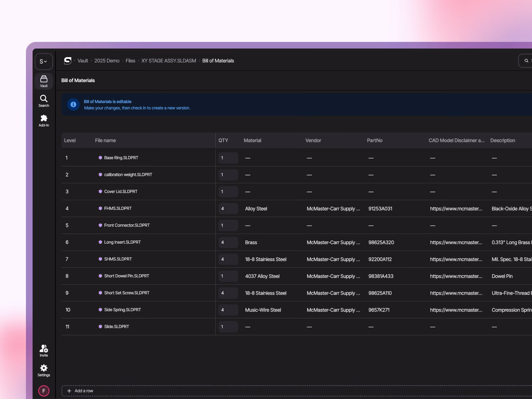Edit QTY field for SHMS.SLDPRT
Screen dimensions: 532x399
click(228, 259)
